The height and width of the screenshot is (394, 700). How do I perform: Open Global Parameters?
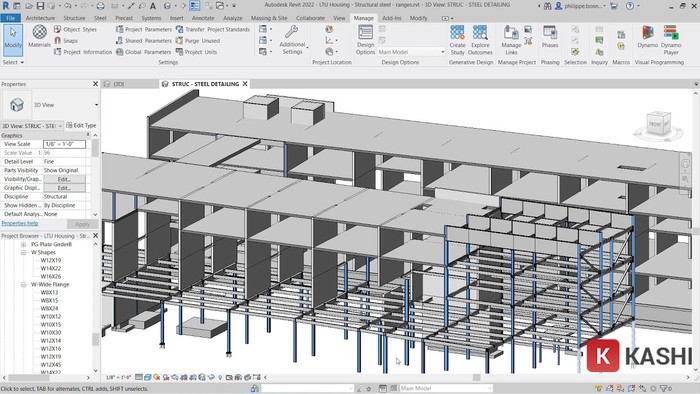click(144, 52)
